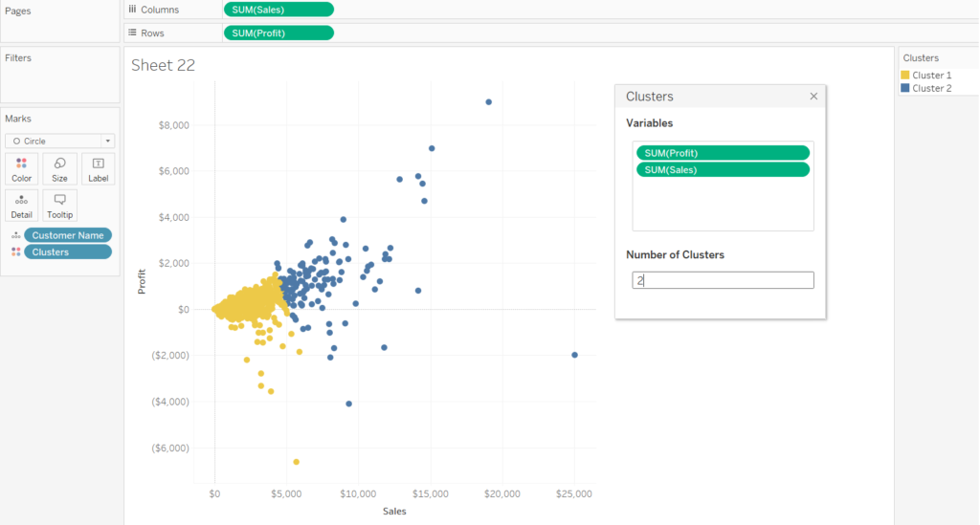
Task: Open the Label marks card
Action: coord(98,168)
